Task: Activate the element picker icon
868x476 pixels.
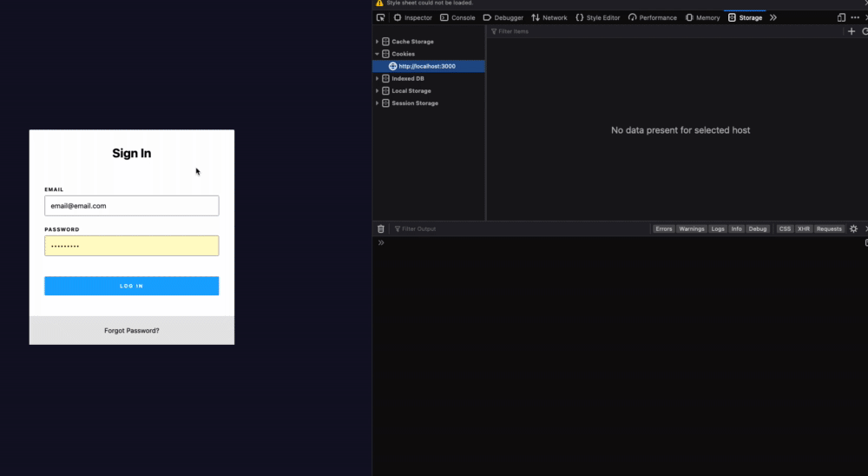Action: pos(380,17)
